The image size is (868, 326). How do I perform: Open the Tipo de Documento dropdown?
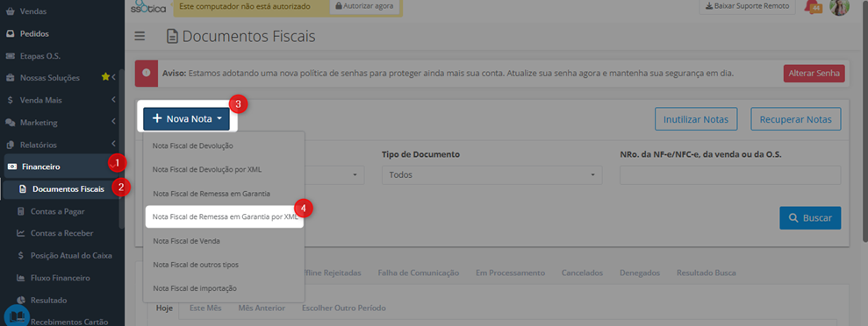[x=491, y=174]
